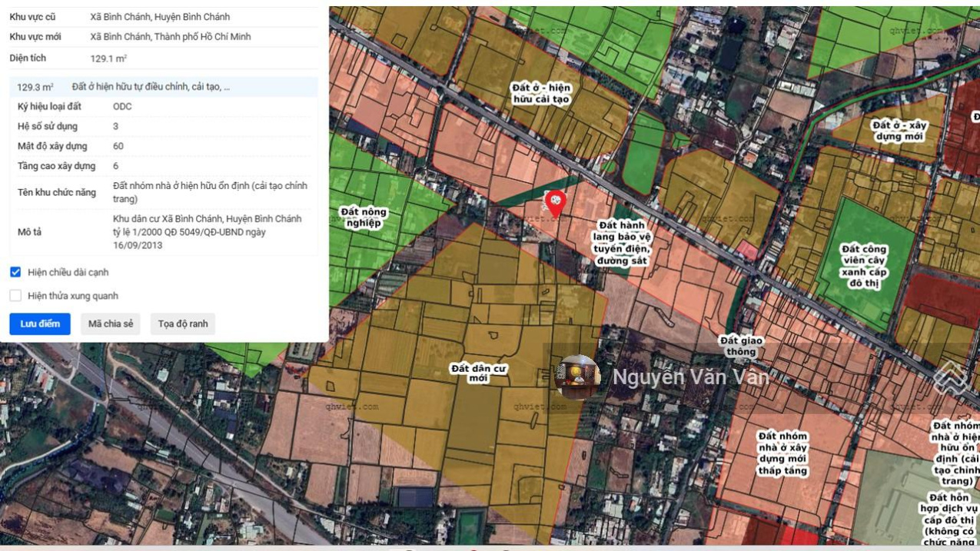Select the Đất ở - xây dựng mới label

(x=899, y=131)
